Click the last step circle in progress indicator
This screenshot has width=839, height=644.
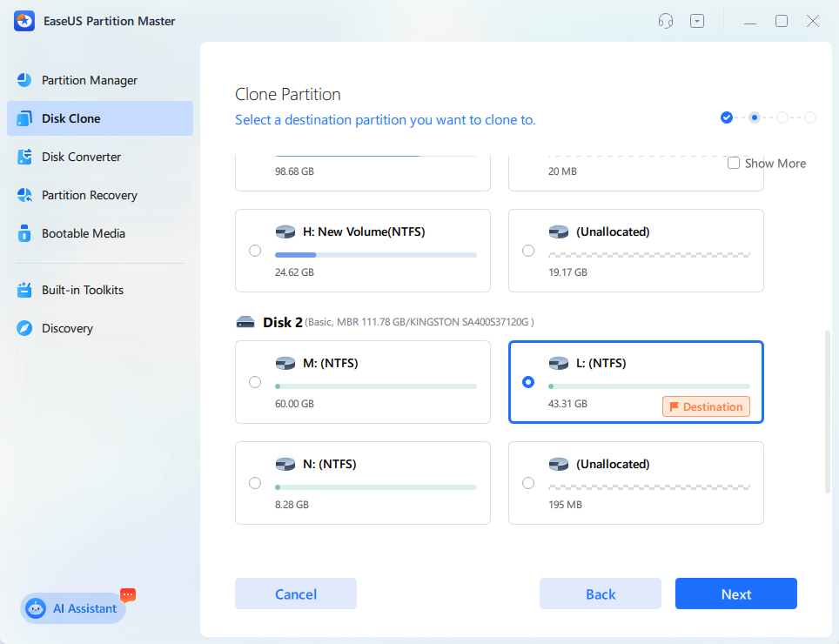click(810, 117)
